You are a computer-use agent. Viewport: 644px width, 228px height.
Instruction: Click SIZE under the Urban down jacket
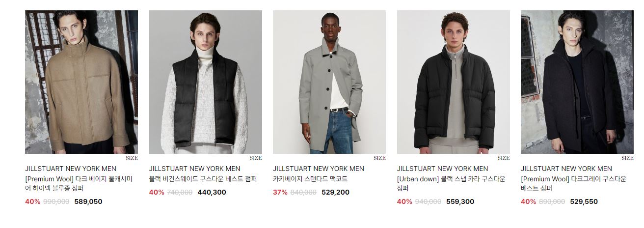coord(504,158)
